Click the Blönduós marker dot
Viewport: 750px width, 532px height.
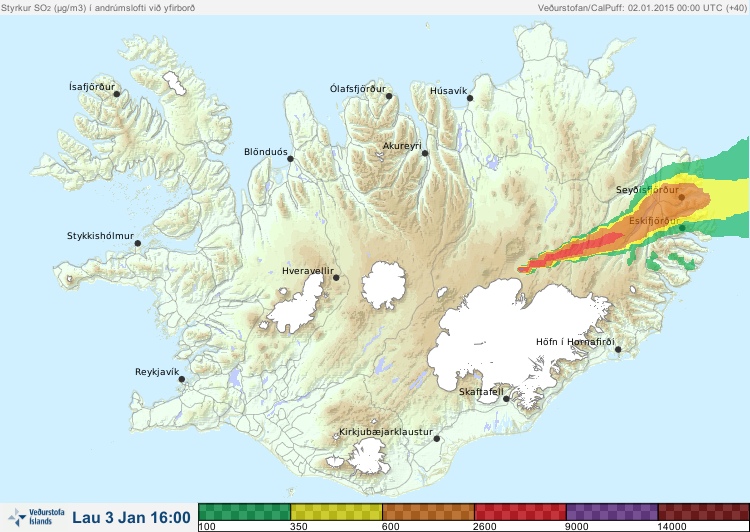(290, 159)
